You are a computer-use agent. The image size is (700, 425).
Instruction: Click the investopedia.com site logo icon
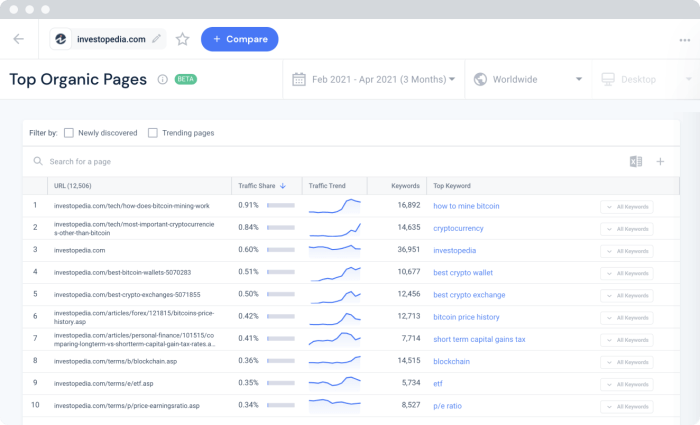pyautogui.click(x=61, y=39)
